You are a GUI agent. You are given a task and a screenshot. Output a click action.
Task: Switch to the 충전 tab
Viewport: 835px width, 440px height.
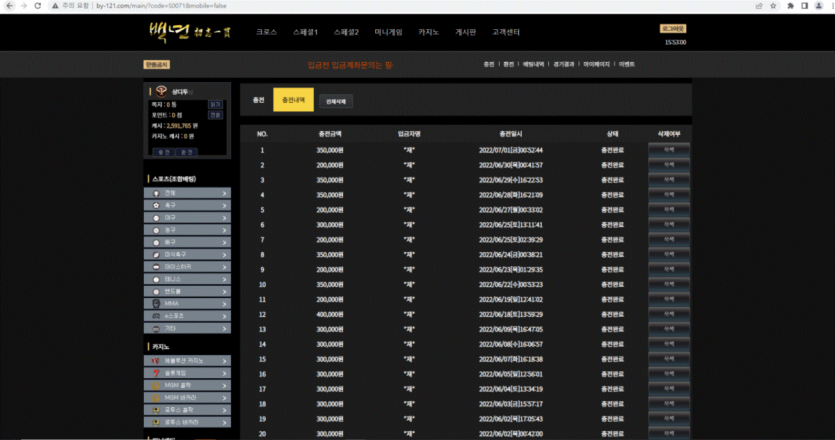point(258,100)
